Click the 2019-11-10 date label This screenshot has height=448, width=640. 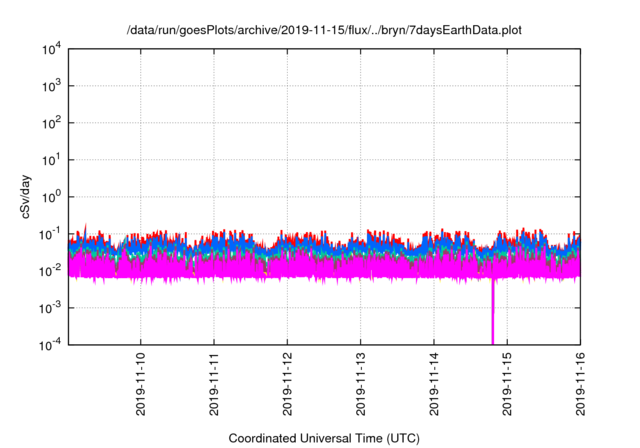(x=141, y=384)
